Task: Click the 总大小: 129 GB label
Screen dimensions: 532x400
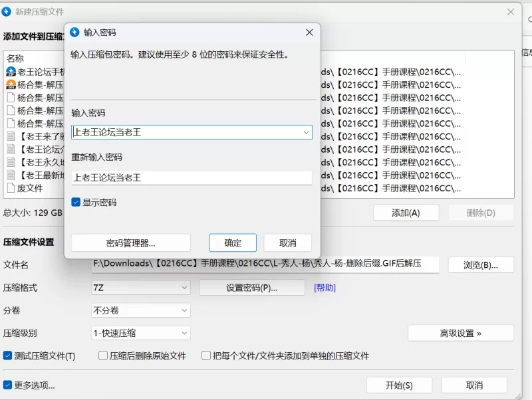Action: [x=33, y=213]
